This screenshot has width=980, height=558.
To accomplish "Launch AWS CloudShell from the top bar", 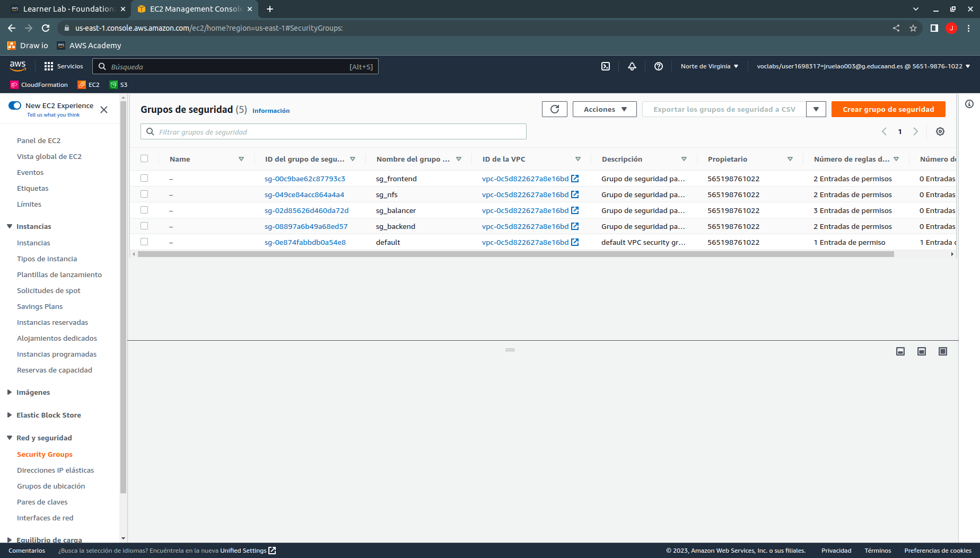I will click(605, 66).
